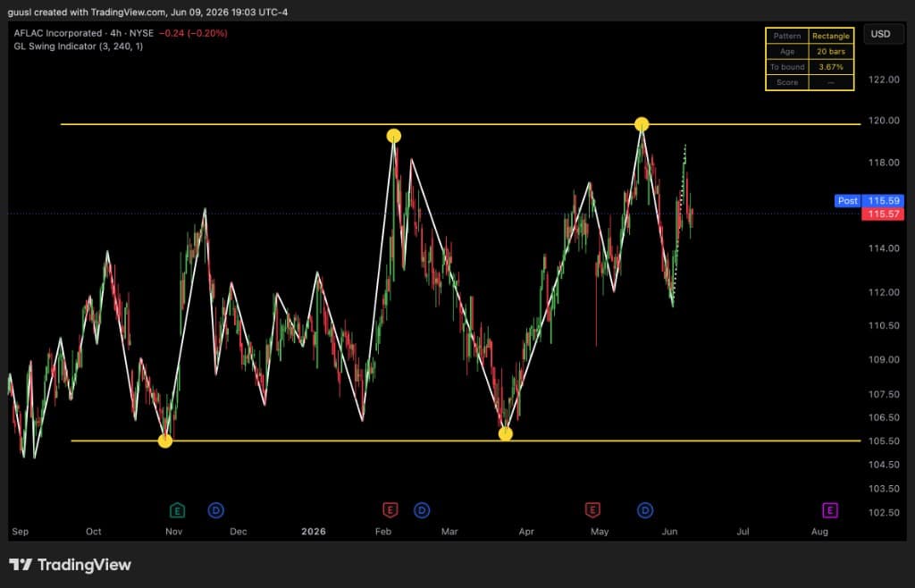
Task: Click the '3.67%' value in the table
Action: [831, 67]
